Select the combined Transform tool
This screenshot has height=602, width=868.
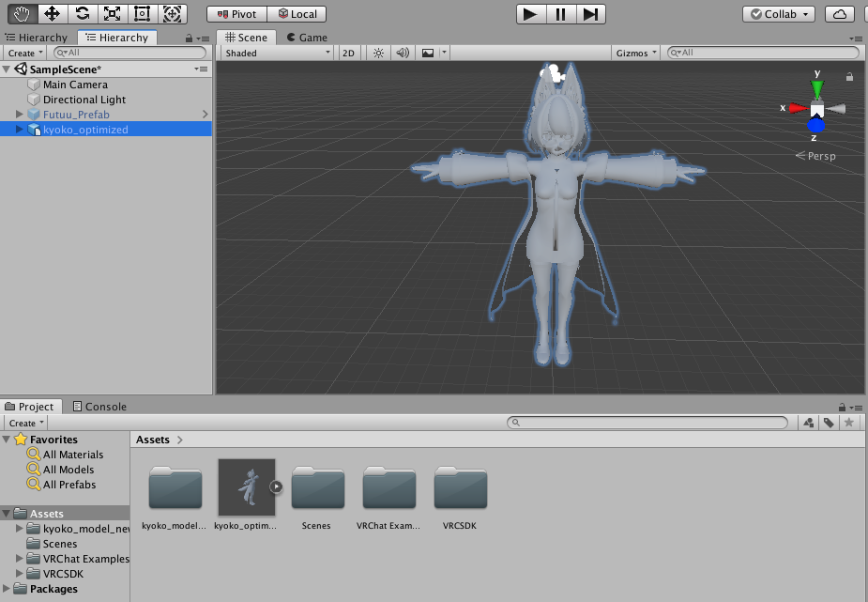172,14
